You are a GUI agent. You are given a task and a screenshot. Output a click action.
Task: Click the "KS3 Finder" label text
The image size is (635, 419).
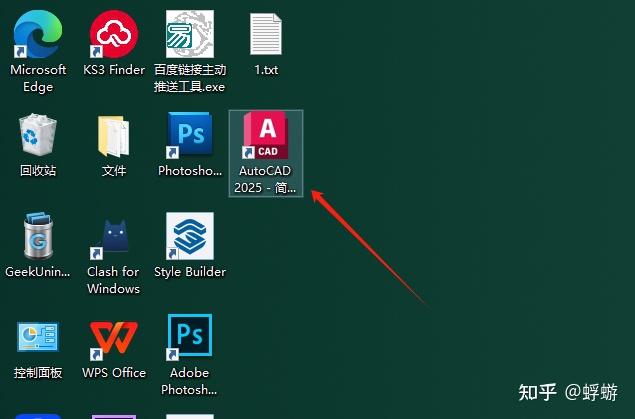click(114, 70)
